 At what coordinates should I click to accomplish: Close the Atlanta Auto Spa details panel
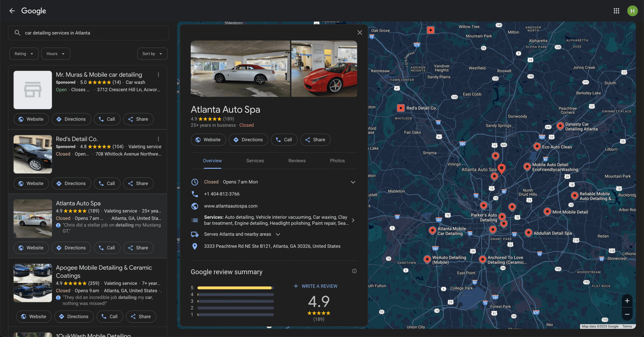click(x=359, y=33)
